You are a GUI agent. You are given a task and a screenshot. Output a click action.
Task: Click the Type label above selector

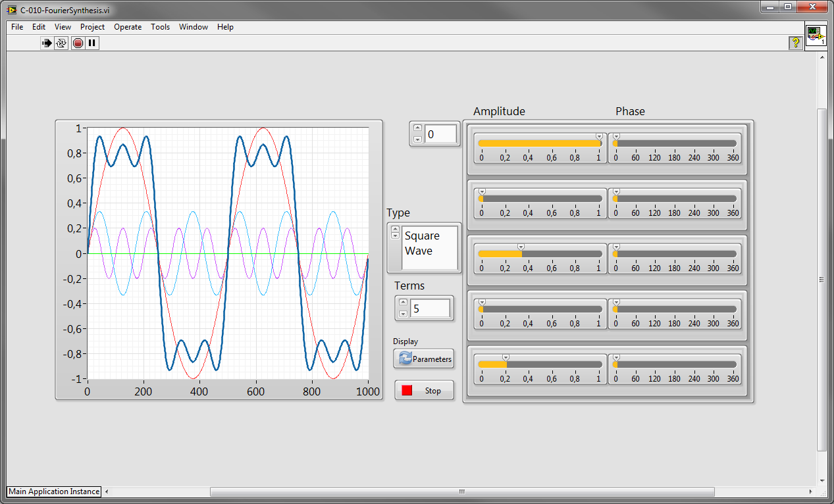click(398, 213)
